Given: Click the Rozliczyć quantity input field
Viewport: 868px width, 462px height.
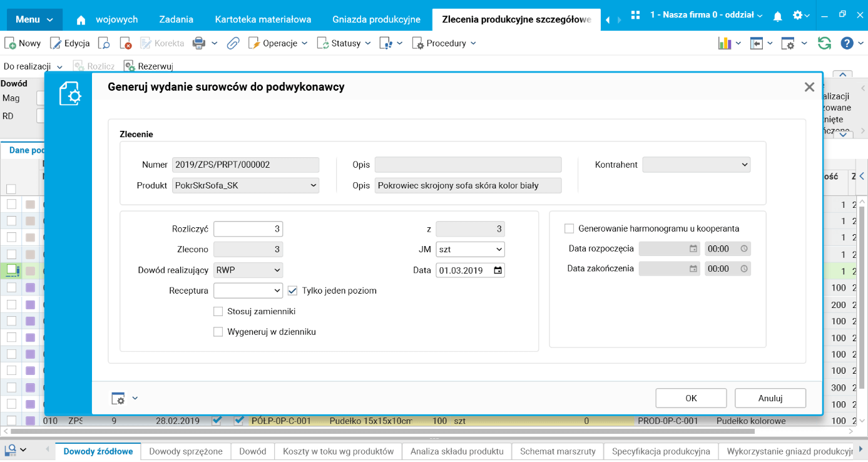Looking at the screenshot, I should tap(248, 229).
